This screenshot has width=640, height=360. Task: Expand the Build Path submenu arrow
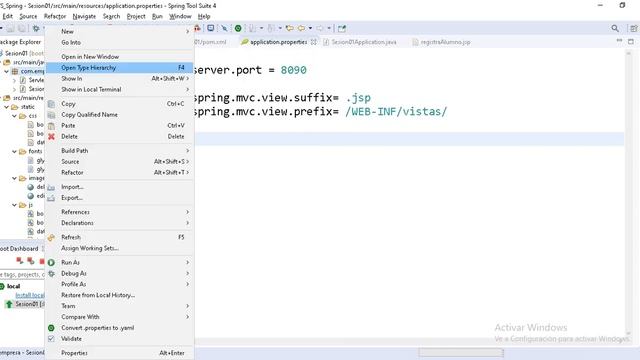click(187, 151)
